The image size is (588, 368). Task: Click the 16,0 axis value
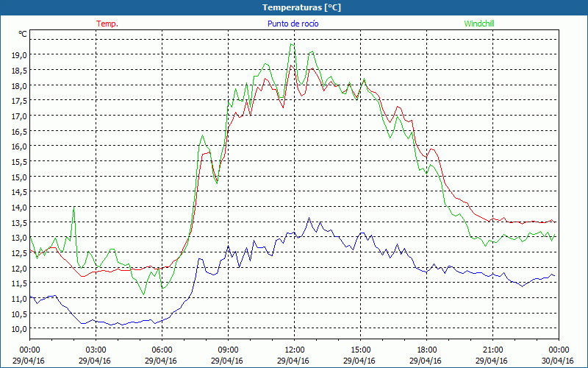20,146
